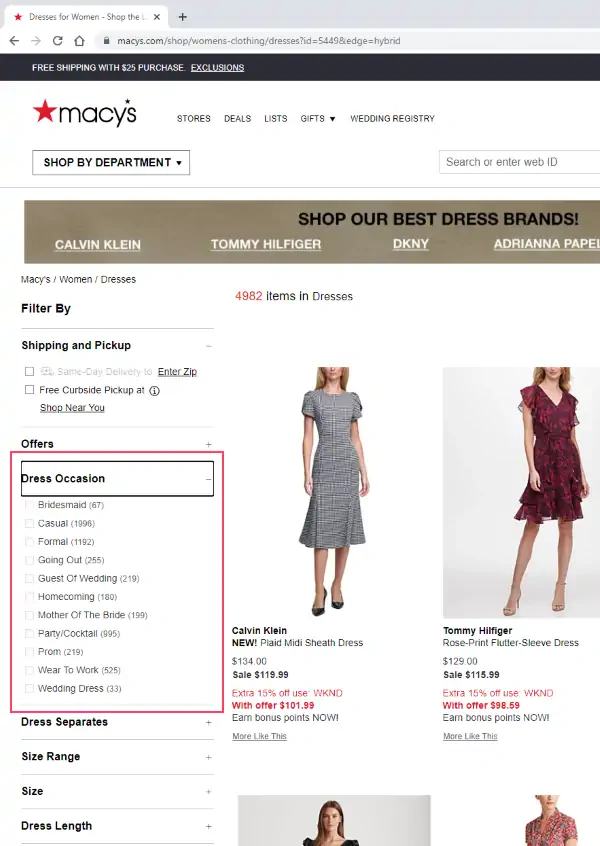Check the Going Out occasion checkbox
The width and height of the screenshot is (600, 846).
pos(30,560)
